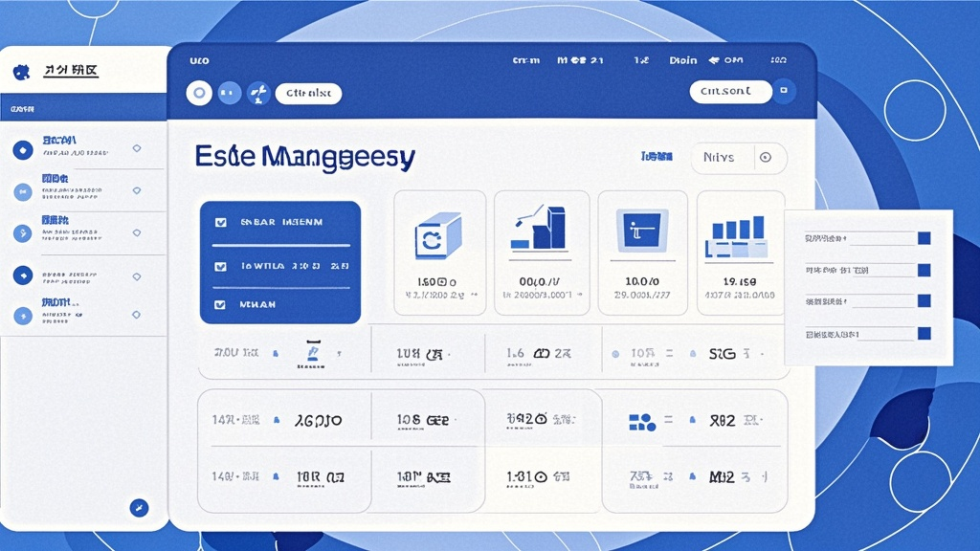Toggle the last row's blue square in the floating panel
This screenshot has height=551, width=980.
pos(924,334)
